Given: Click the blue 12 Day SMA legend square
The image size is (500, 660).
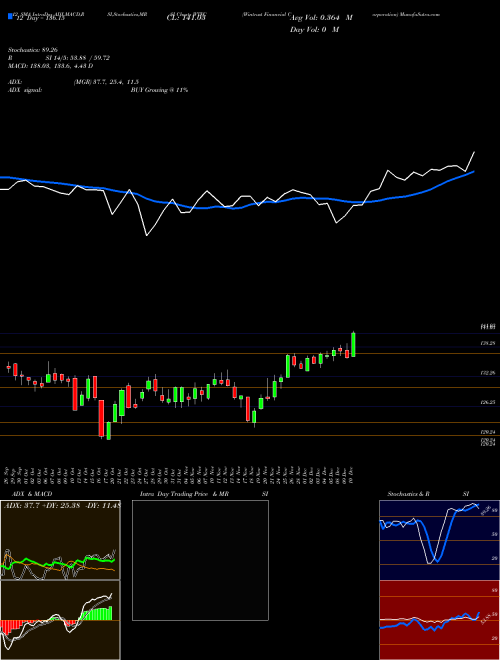Looking at the screenshot, I should tap(10, 16).
